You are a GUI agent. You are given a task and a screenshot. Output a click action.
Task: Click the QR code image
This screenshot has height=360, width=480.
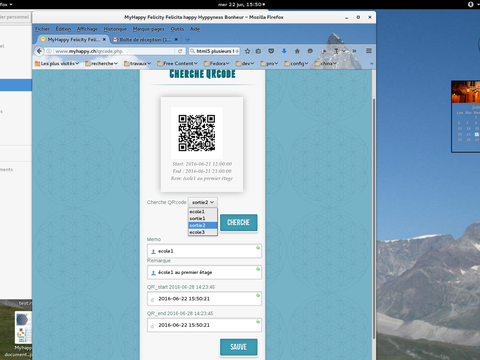[x=197, y=133]
